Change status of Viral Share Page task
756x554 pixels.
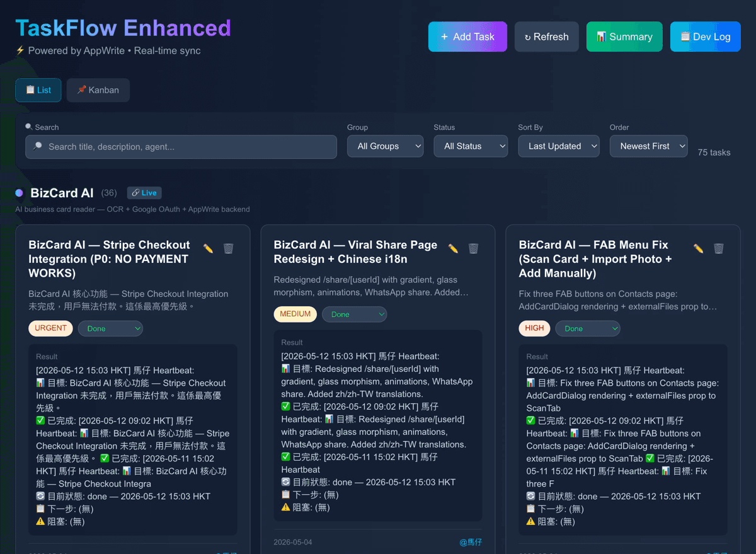pos(355,314)
